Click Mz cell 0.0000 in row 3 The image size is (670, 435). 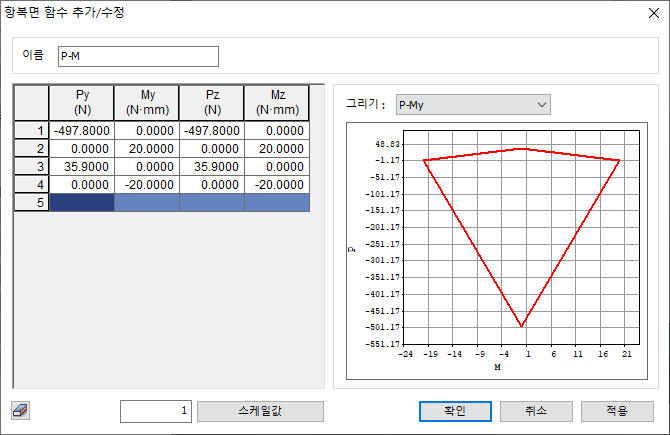coord(277,166)
